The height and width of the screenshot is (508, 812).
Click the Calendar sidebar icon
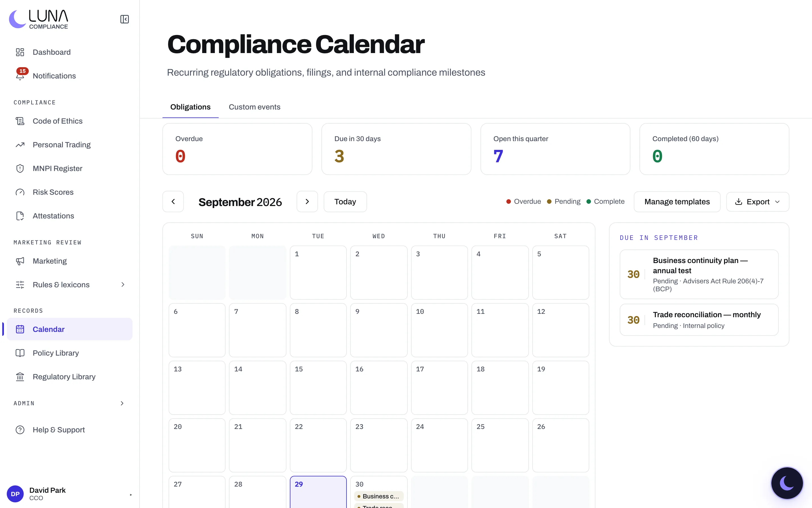coord(20,329)
